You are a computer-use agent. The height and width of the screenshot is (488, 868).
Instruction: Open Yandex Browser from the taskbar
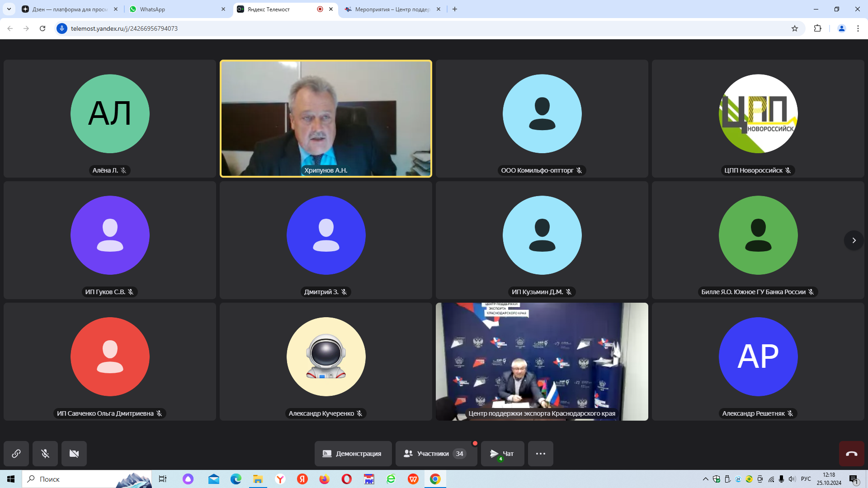pos(280,479)
